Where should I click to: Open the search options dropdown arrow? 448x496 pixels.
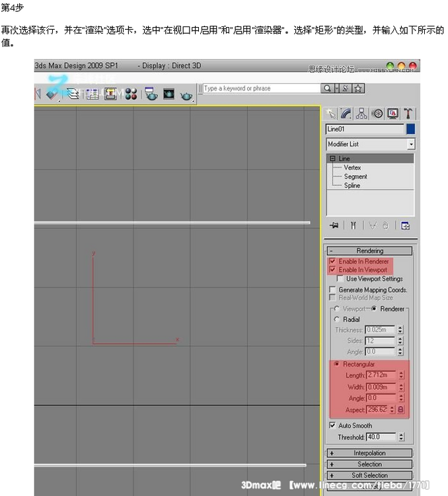[337, 88]
